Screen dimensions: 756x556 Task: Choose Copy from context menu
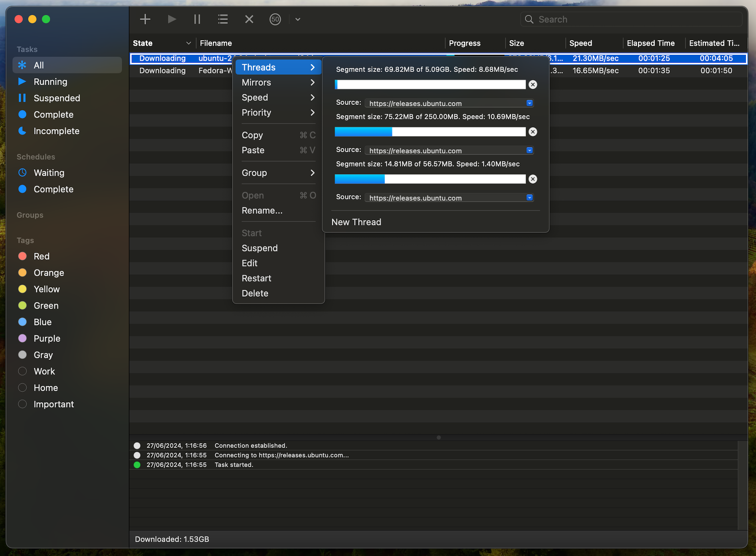(x=279, y=135)
